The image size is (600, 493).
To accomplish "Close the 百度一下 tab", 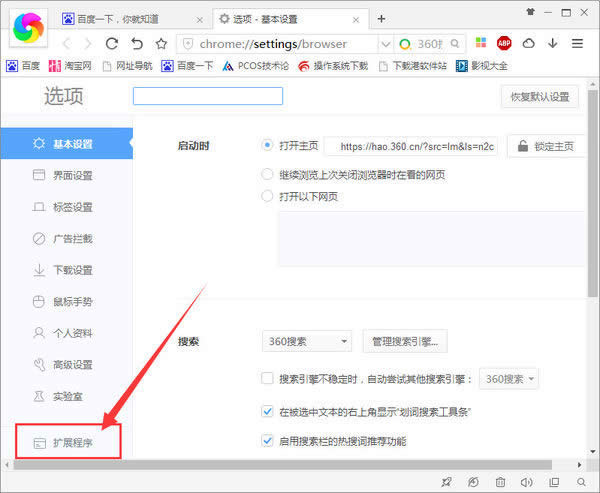I will coord(200,20).
